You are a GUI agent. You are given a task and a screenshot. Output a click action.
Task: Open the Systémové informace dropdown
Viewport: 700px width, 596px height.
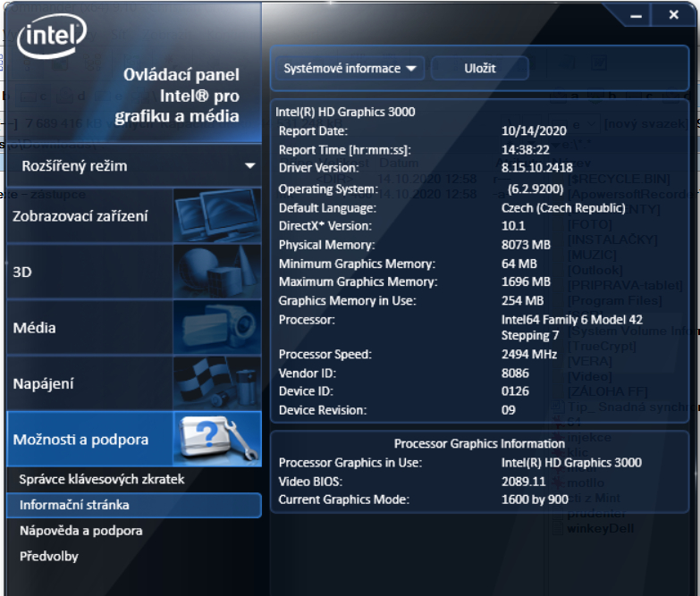pos(350,68)
